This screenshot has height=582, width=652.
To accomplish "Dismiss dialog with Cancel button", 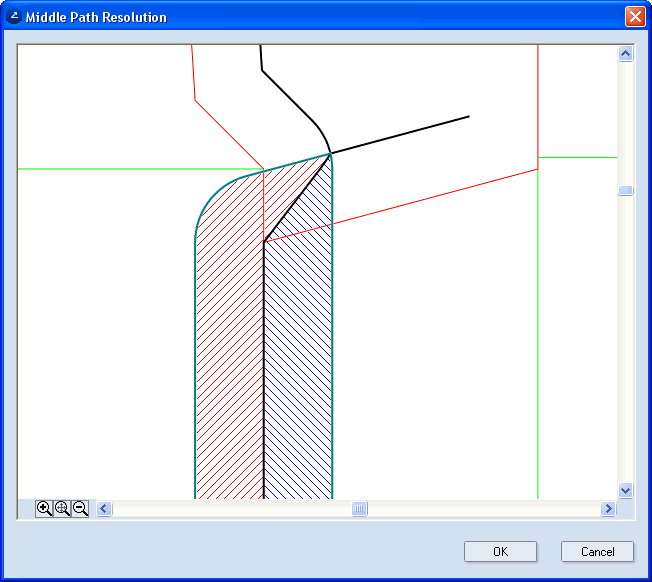I will (x=597, y=552).
